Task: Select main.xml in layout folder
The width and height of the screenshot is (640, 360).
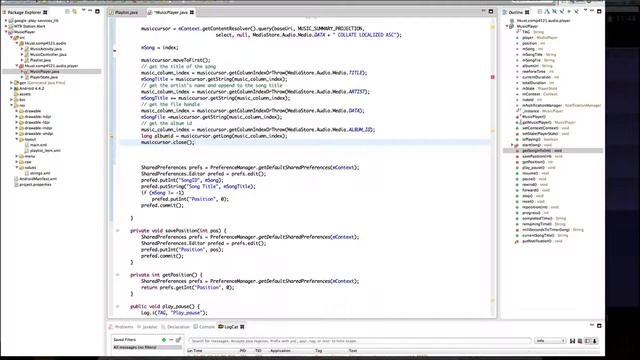Action: [38, 145]
